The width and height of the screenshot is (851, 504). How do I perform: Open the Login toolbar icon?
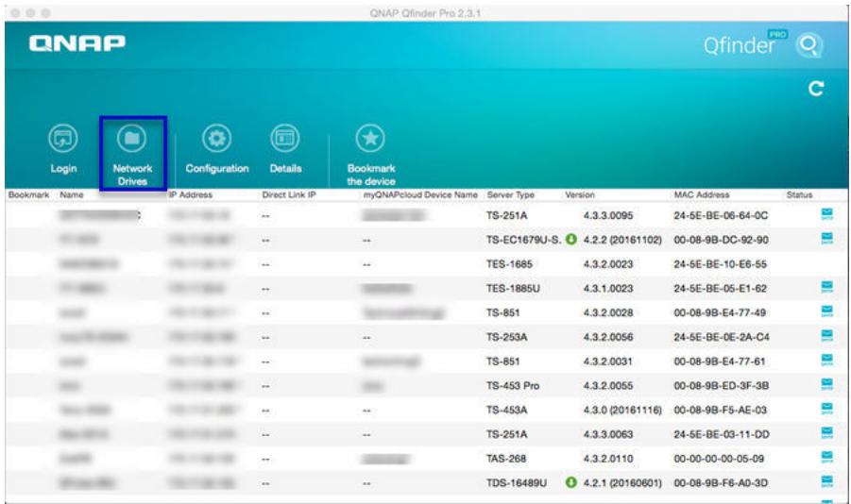tap(63, 139)
